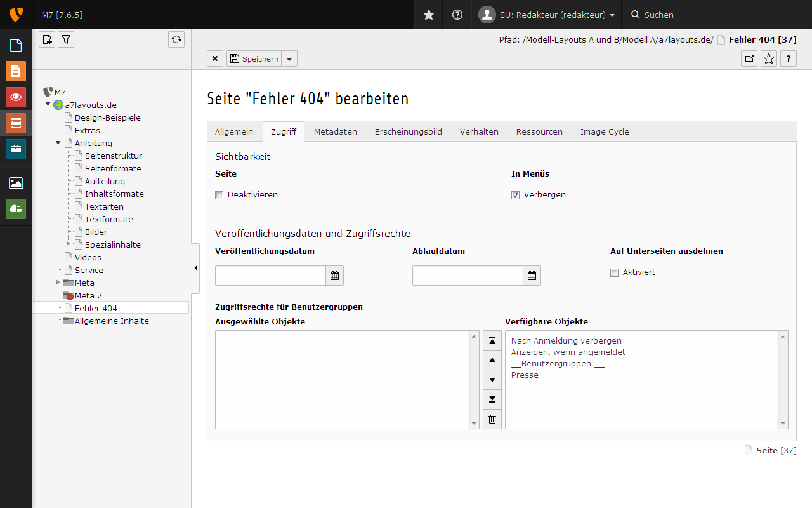This screenshot has height=508, width=812.
Task: Uncheck Verbergen in menus checkbox
Action: click(x=515, y=195)
